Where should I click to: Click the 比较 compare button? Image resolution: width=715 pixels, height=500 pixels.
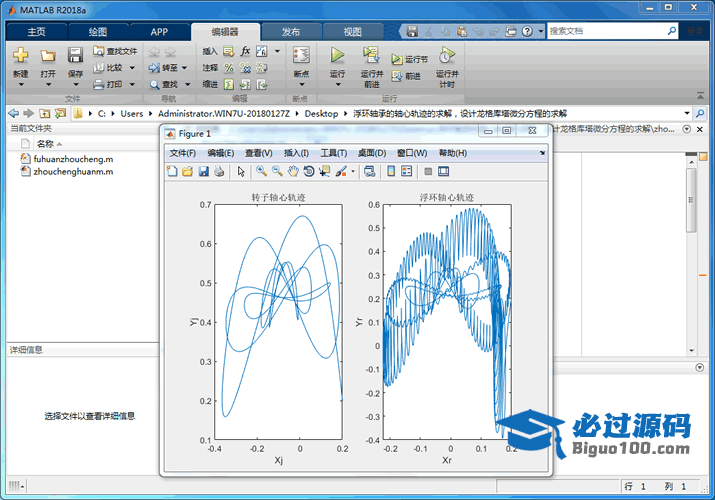click(x=109, y=68)
